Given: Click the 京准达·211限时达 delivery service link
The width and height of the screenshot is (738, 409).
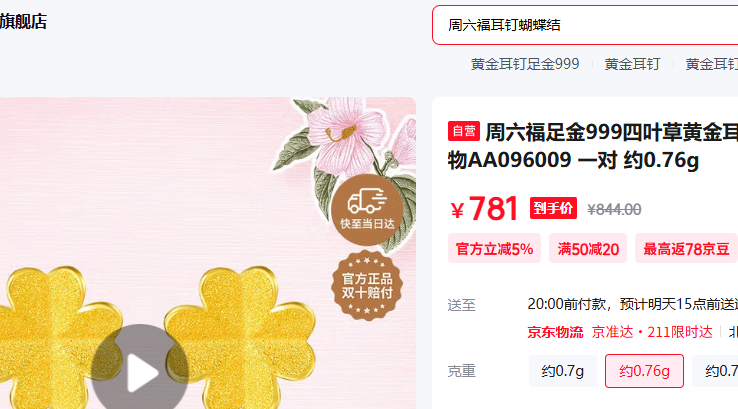Looking at the screenshot, I should 652,332.
